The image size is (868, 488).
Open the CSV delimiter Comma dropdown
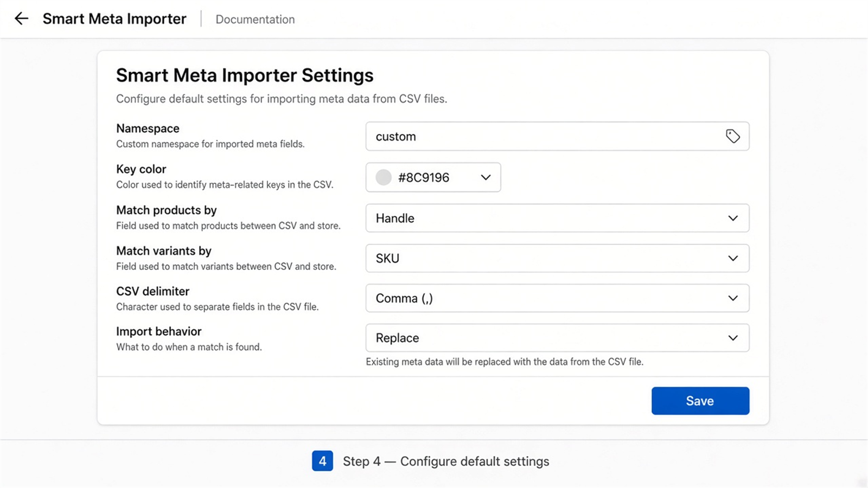[557, 298]
